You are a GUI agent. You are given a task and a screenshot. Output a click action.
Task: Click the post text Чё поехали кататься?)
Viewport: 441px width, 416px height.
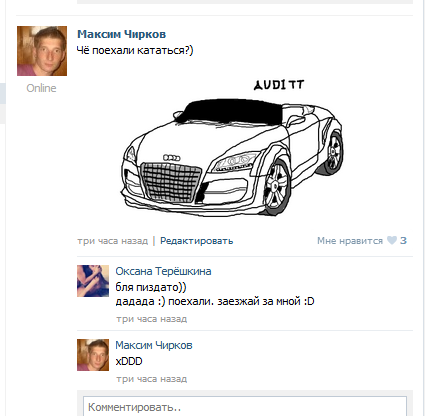[135, 50]
